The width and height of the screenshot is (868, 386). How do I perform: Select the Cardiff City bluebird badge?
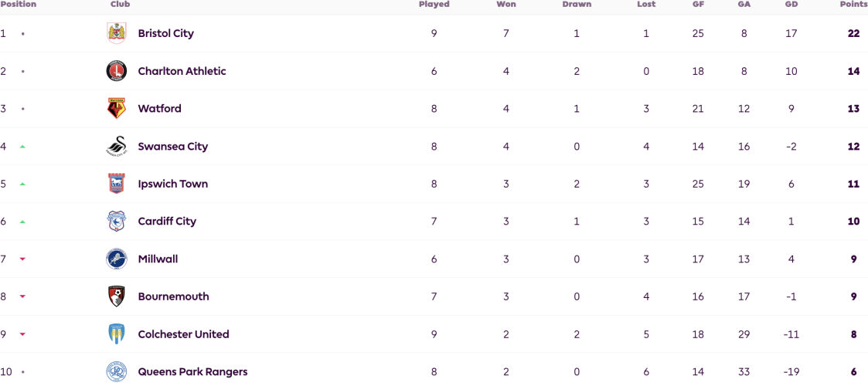click(x=116, y=222)
